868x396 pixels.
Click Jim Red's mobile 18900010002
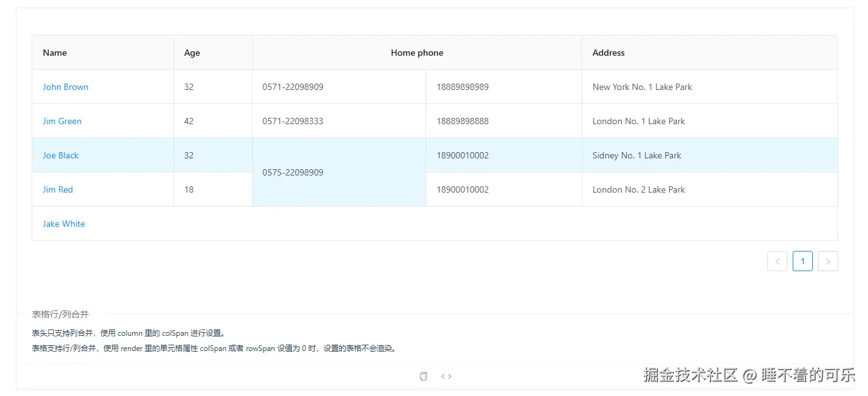coord(463,189)
